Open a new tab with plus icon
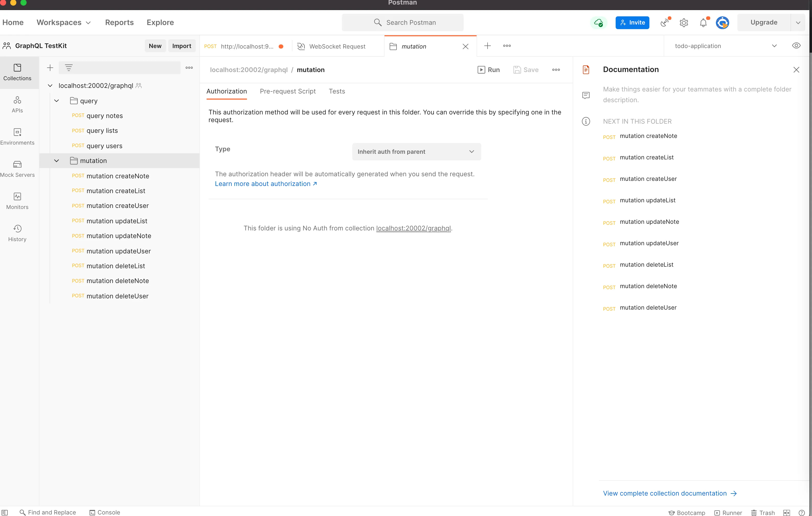The height and width of the screenshot is (516, 812). click(x=488, y=46)
